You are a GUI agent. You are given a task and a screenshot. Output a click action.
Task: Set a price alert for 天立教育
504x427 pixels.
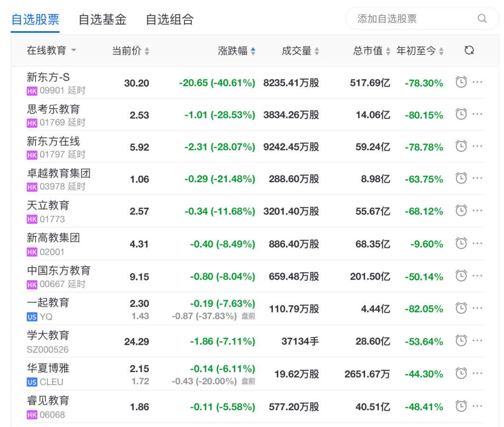point(461,211)
